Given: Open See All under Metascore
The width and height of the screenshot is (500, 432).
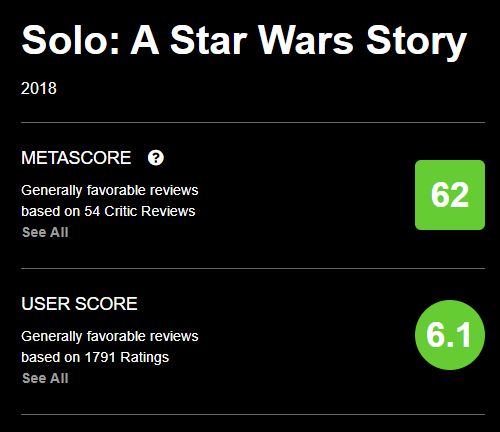Looking at the screenshot, I should pyautogui.click(x=45, y=232).
